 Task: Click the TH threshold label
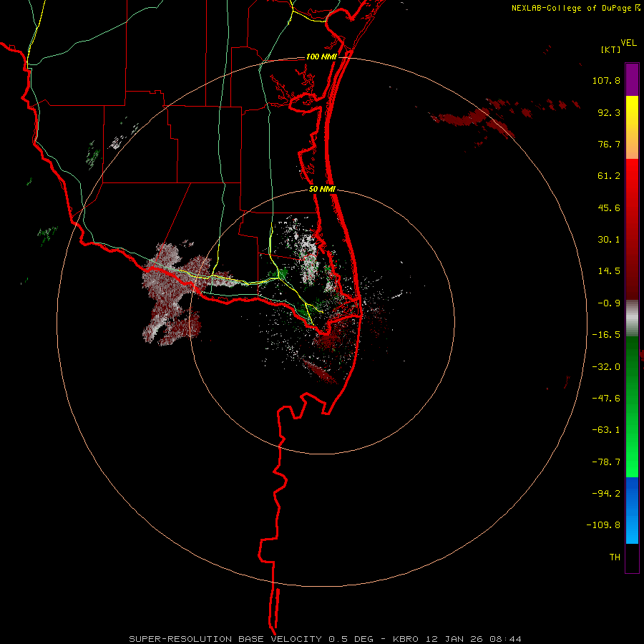click(615, 557)
